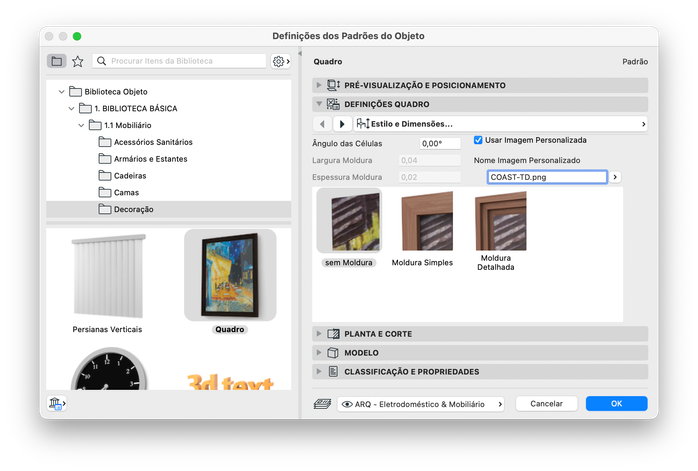Viewport: 698px width, 471px height.
Task: Expand Classificação e Propriedades section
Action: 319,371
